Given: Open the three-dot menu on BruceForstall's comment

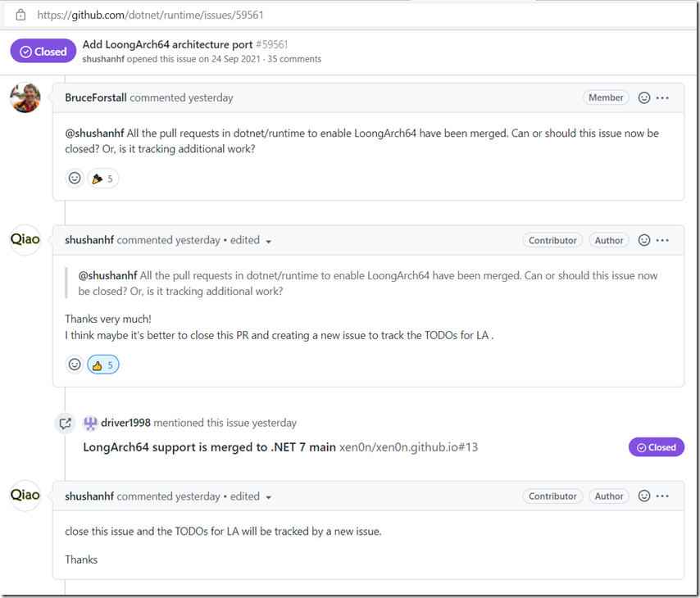Looking at the screenshot, I should point(663,97).
